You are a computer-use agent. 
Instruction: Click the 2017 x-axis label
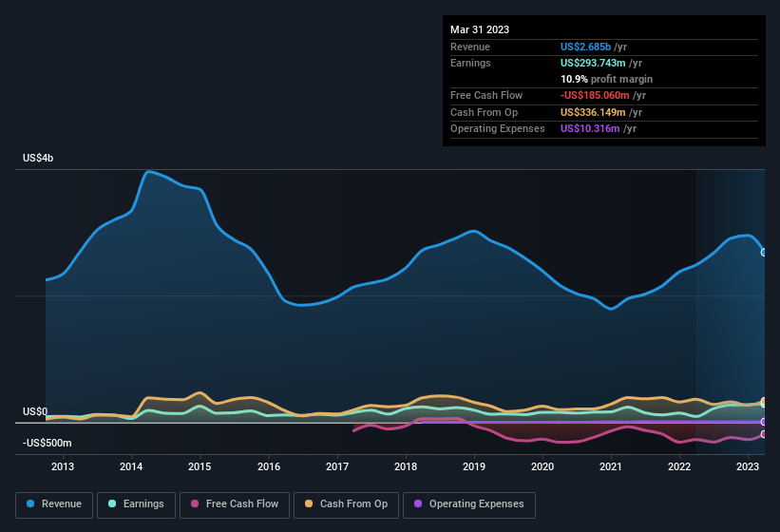[x=336, y=466]
